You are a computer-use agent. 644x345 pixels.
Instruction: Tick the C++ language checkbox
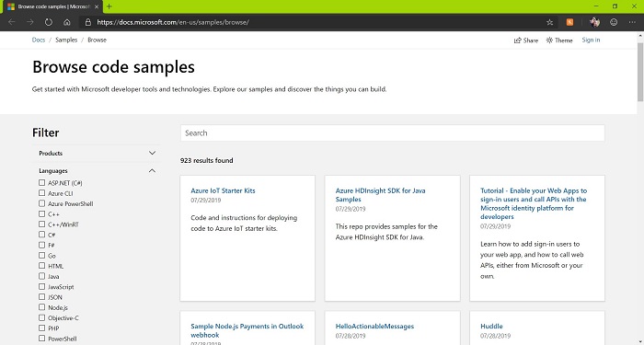42,214
